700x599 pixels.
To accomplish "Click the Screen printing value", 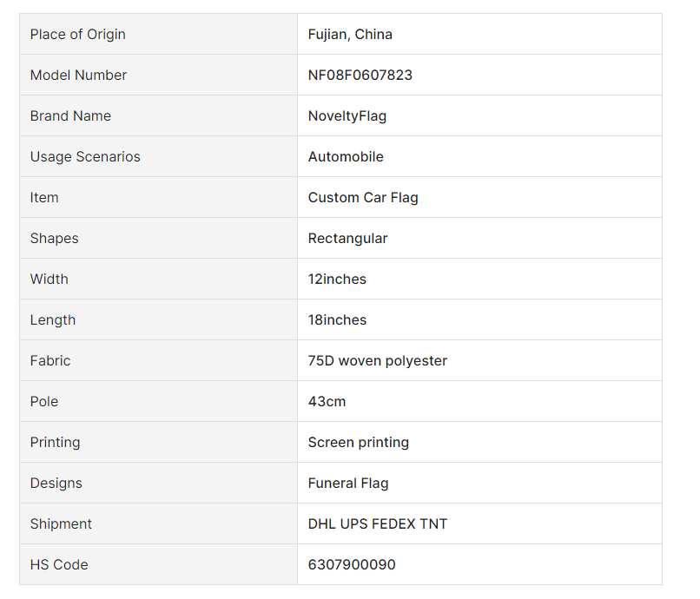I will point(359,443).
